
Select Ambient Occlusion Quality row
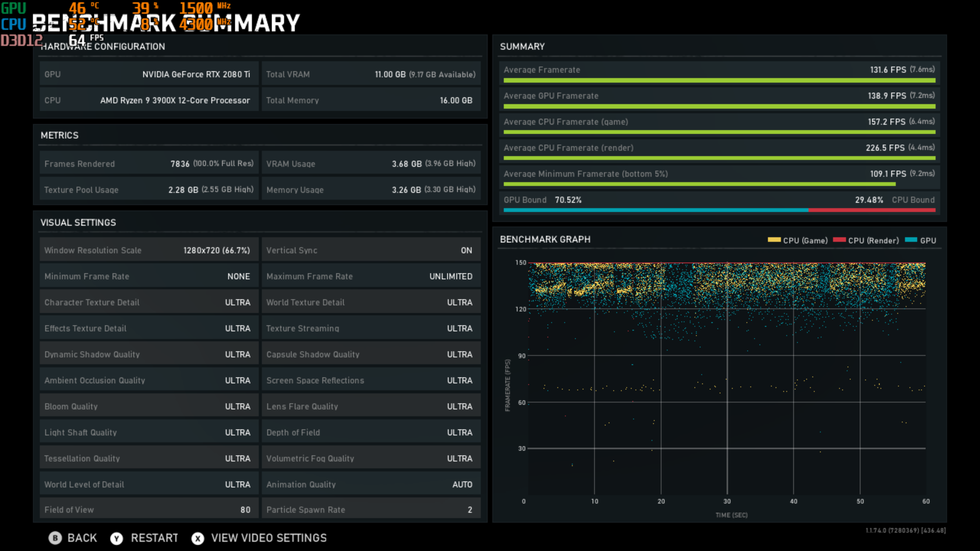tap(149, 380)
